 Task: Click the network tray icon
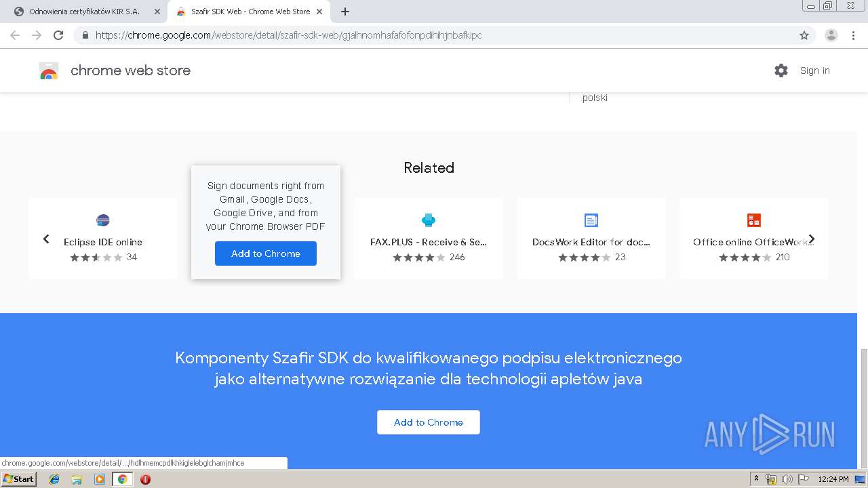(x=771, y=479)
